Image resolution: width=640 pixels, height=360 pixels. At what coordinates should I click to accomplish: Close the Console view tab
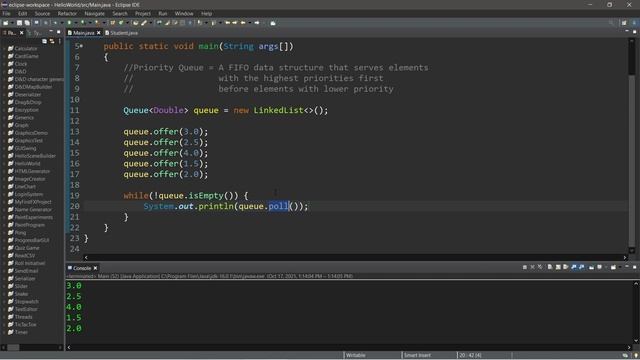pyautogui.click(x=95, y=268)
